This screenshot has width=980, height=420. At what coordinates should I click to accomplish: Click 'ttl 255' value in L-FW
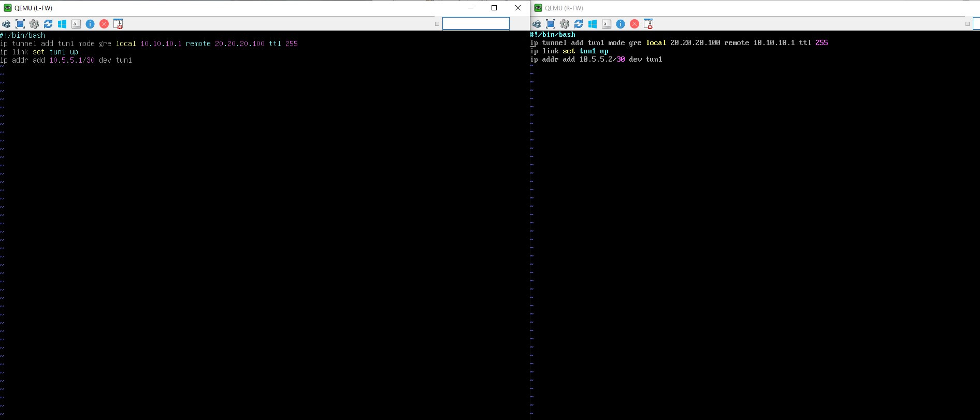(283, 44)
